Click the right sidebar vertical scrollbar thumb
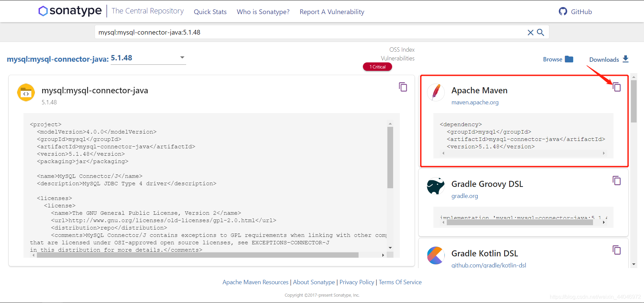The image size is (644, 303). 634,101
